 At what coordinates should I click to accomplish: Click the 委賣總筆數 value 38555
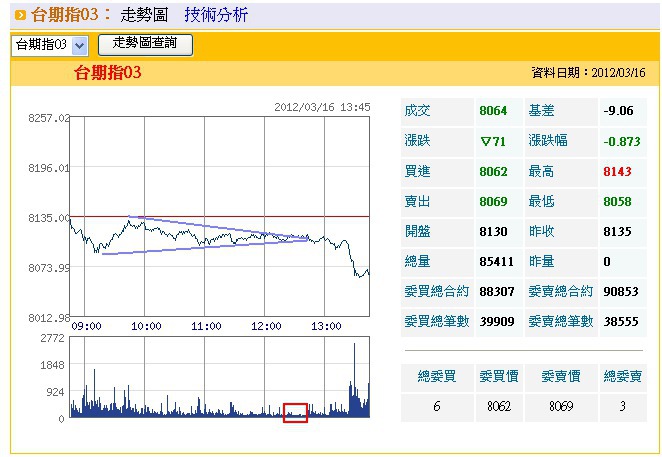621,321
